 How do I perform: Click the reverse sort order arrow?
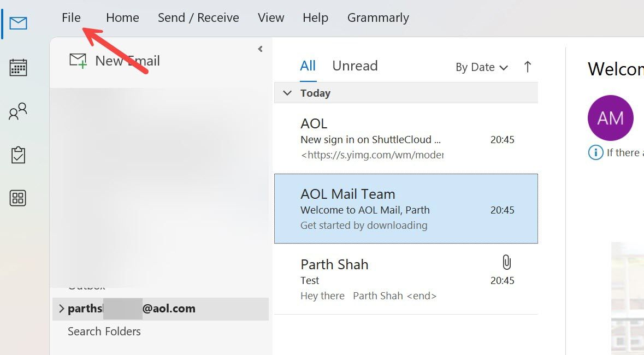point(527,67)
